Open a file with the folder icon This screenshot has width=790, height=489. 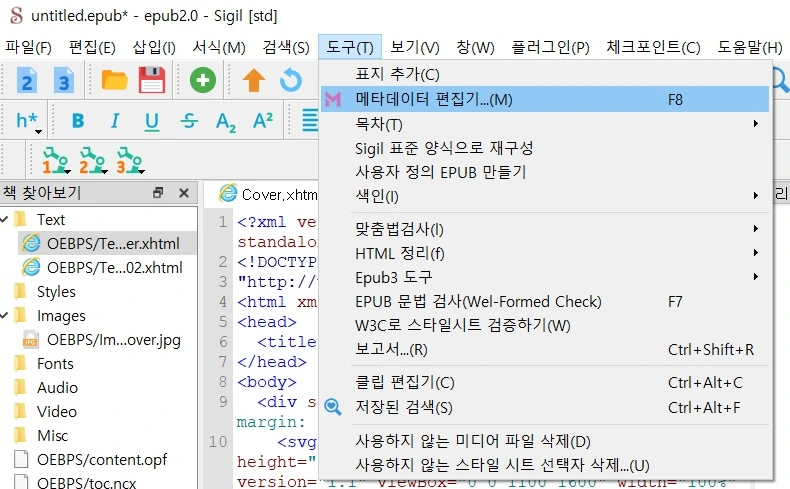click(114, 80)
